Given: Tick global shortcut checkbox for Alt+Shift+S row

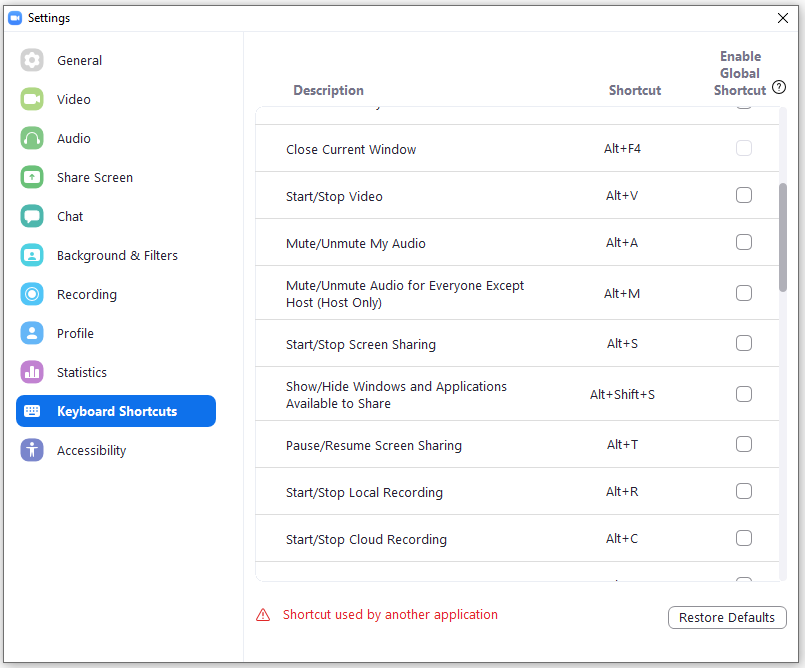Looking at the screenshot, I should tap(744, 394).
